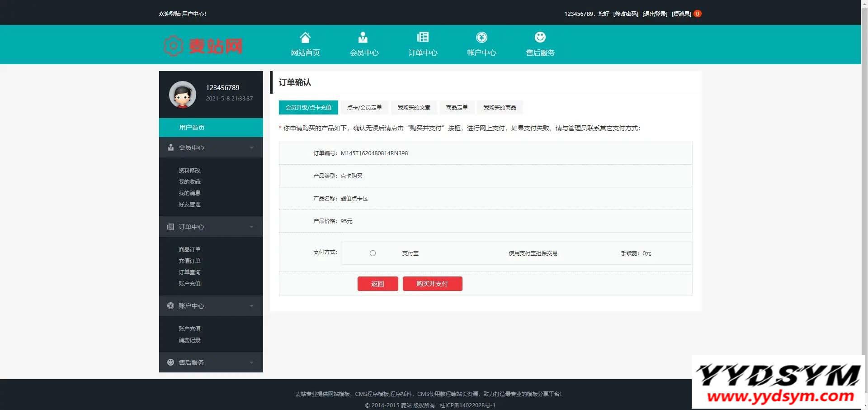The height and width of the screenshot is (410, 868).
Task: Click the 退出登录 link in header
Action: point(655,14)
